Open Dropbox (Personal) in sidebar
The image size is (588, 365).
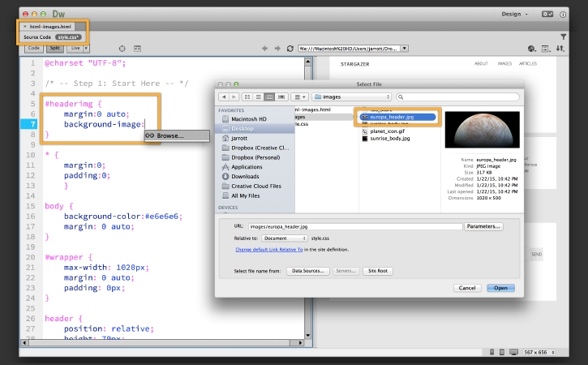pos(255,157)
